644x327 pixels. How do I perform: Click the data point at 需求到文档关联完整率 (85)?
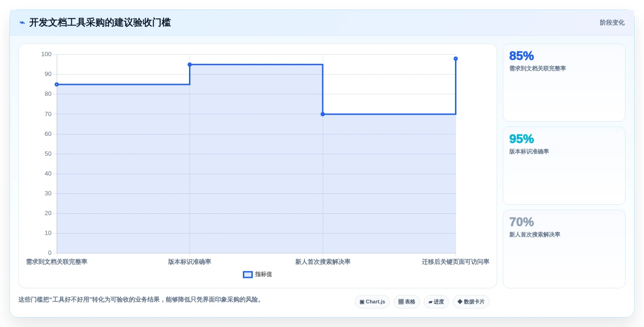57,84
